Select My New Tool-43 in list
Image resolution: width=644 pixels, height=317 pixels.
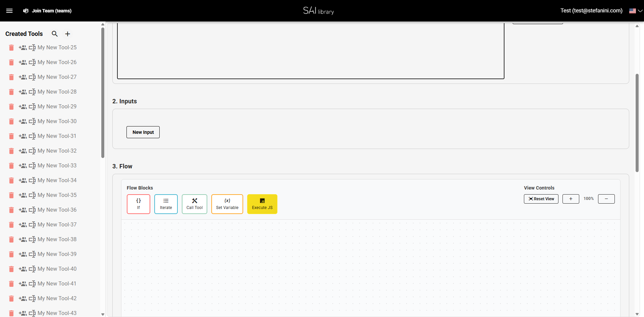point(57,313)
